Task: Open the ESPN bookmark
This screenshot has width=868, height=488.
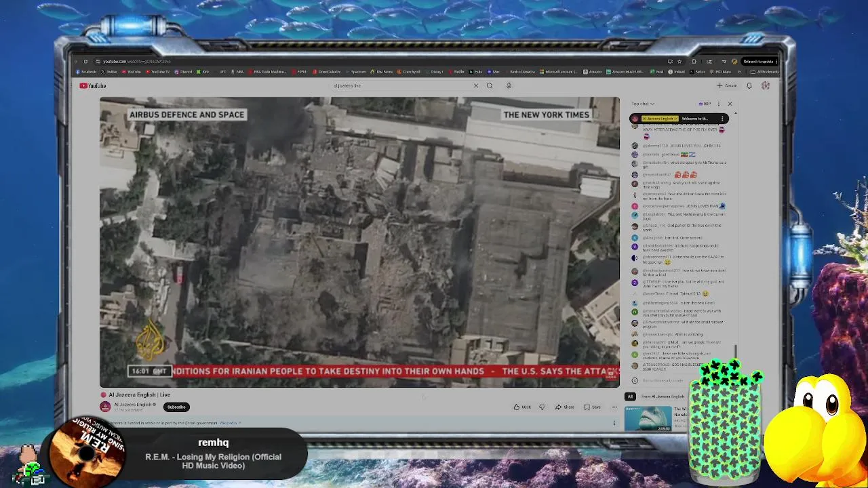Action: click(x=300, y=72)
